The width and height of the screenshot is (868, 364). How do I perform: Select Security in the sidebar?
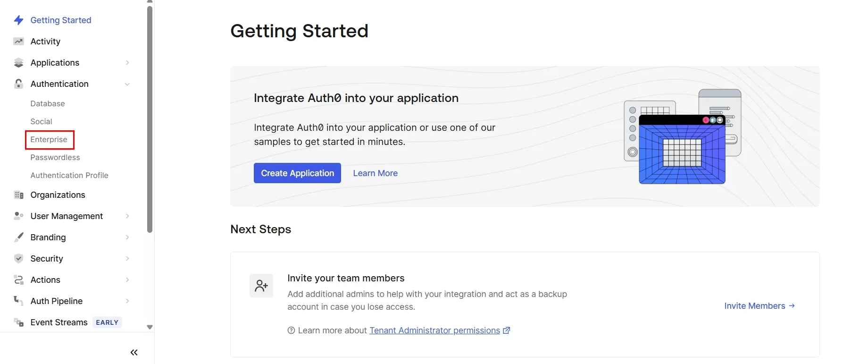[x=47, y=258]
